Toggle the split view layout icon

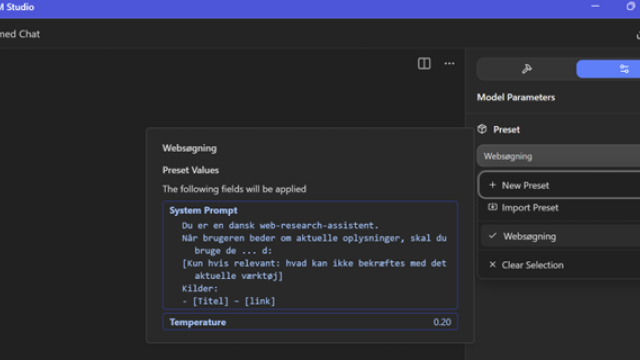424,64
